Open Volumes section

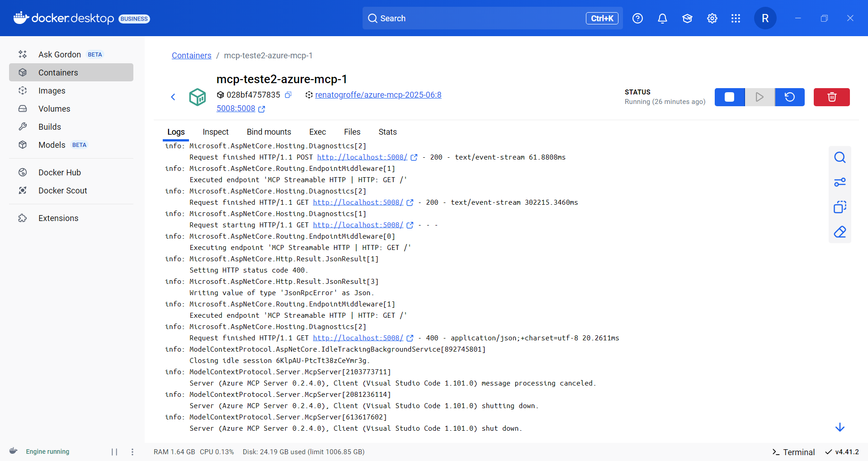[71, 108]
